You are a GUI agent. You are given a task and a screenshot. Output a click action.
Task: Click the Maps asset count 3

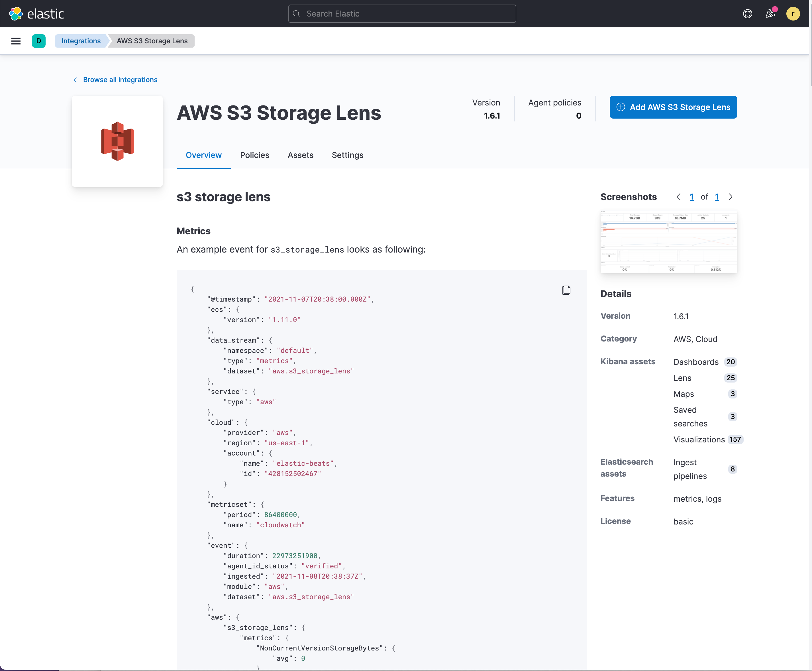[733, 393]
